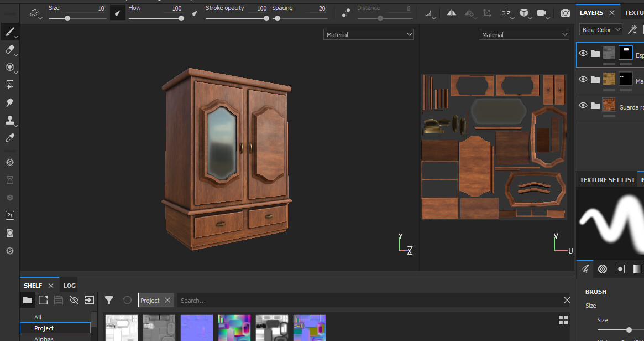Hide the second layer group
The height and width of the screenshot is (341, 644).
pyautogui.click(x=583, y=80)
